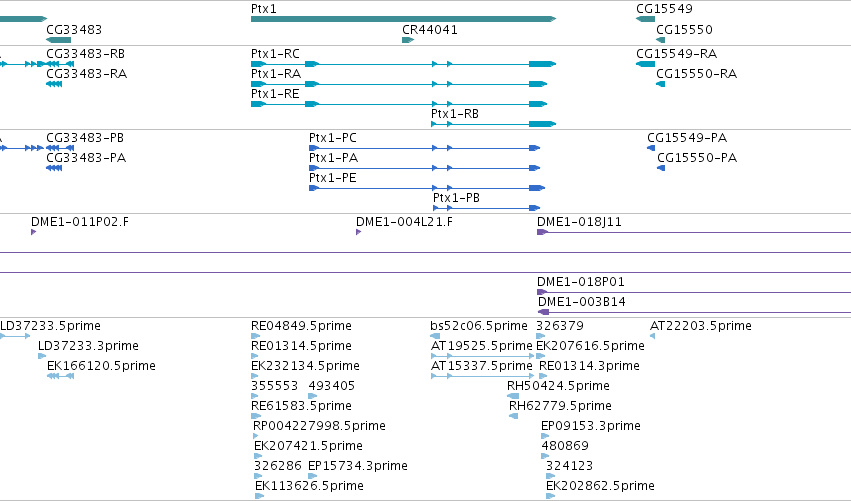Select the DME1-004L21.F marker arrow

[x=358, y=232]
